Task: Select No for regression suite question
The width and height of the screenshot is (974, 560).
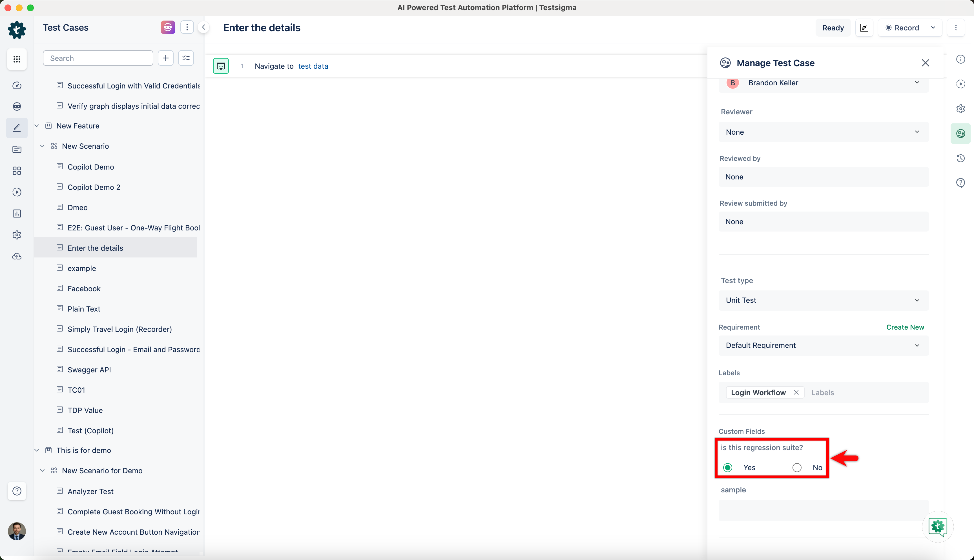Action: [797, 467]
